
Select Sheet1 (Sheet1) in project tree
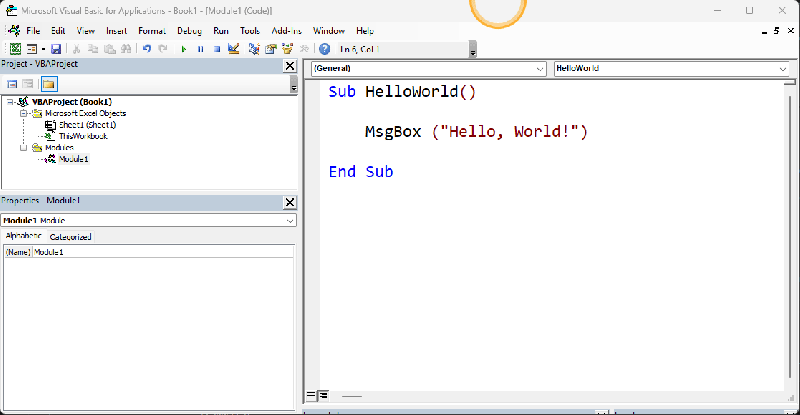(x=87, y=125)
